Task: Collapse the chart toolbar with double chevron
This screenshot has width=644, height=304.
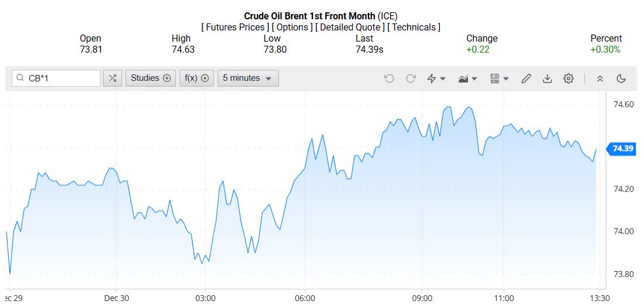Action: pos(600,78)
